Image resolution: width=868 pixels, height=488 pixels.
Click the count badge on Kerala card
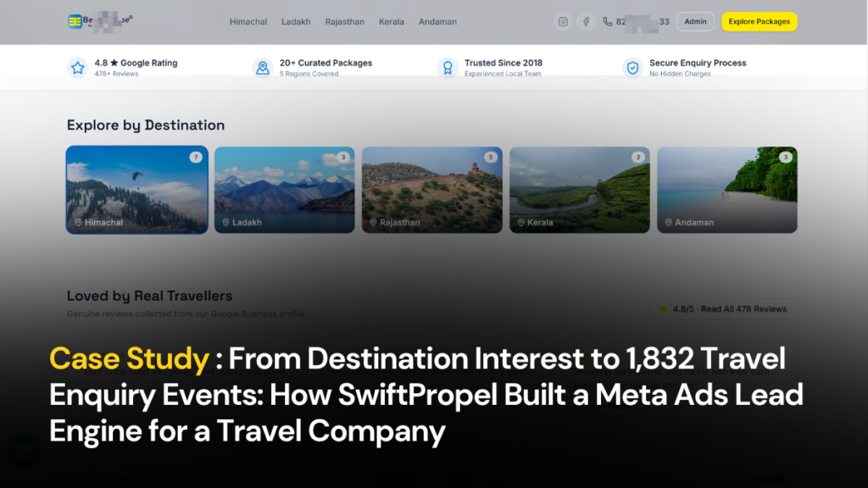638,157
